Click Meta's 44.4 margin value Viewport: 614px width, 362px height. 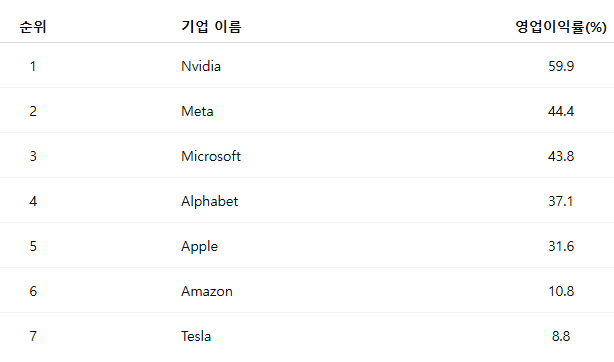click(x=561, y=111)
